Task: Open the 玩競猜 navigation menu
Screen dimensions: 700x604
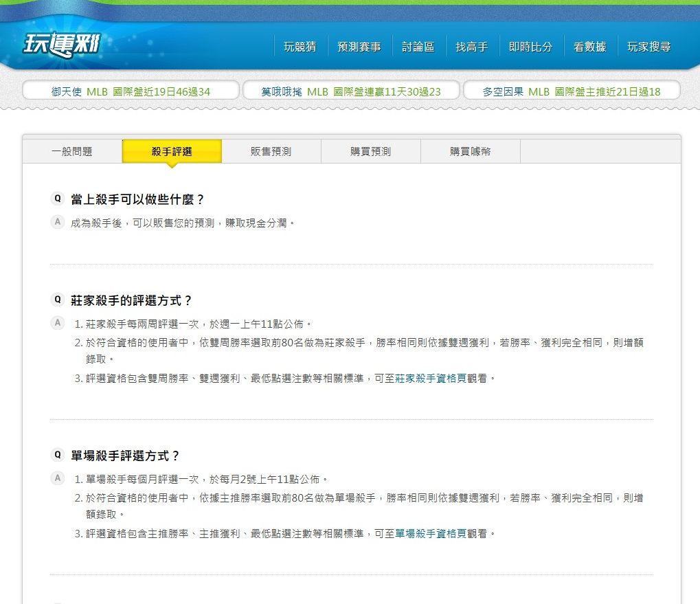Action: click(x=300, y=47)
